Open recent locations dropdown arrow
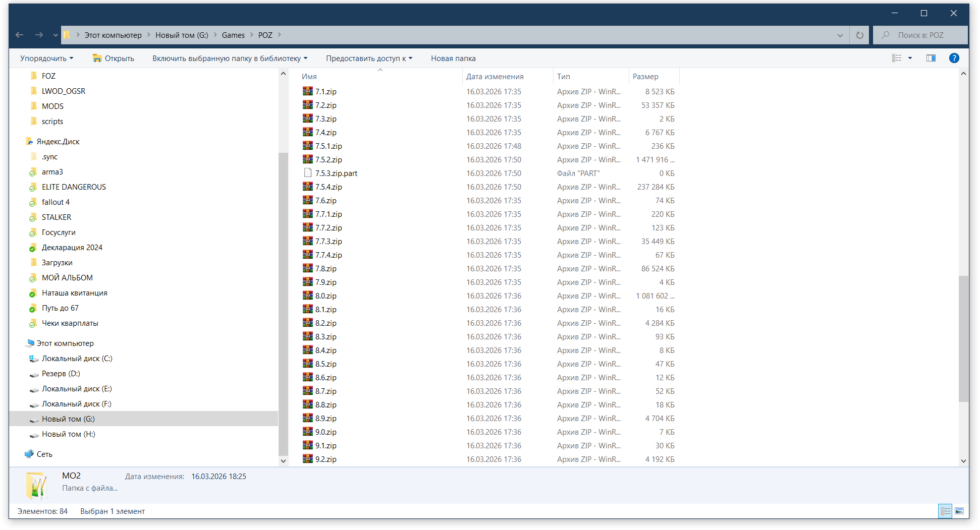Viewport: 980px width, 530px height. click(56, 35)
